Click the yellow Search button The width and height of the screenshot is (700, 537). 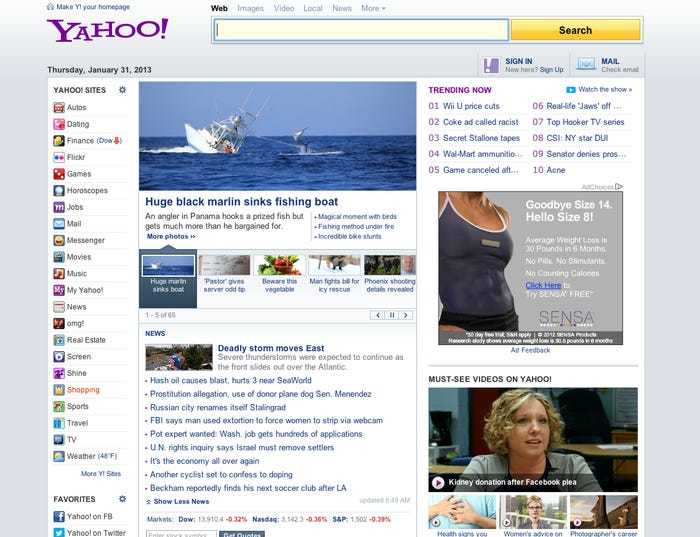[x=575, y=30]
